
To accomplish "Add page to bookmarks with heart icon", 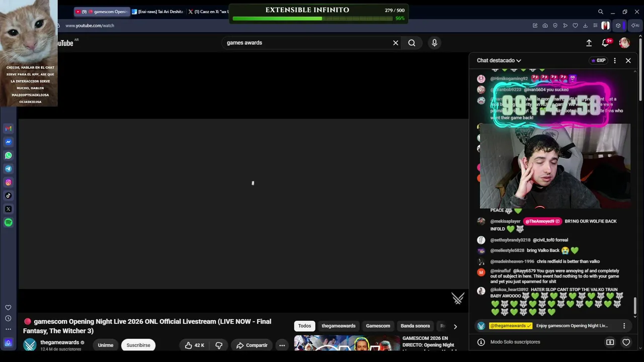I will [575, 26].
